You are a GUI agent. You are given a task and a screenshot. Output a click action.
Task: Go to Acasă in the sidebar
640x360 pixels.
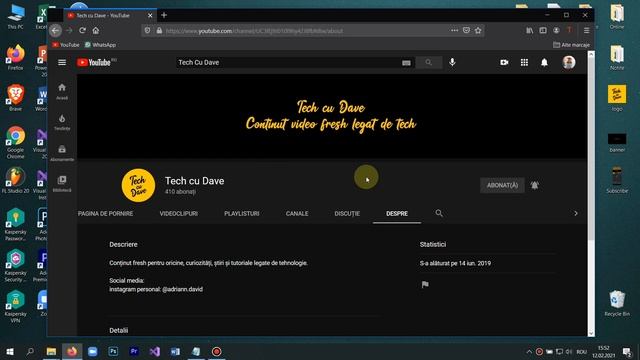tap(62, 91)
